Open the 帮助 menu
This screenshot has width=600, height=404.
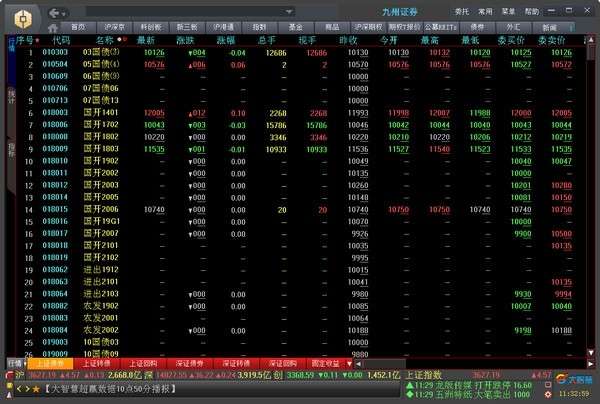point(532,12)
